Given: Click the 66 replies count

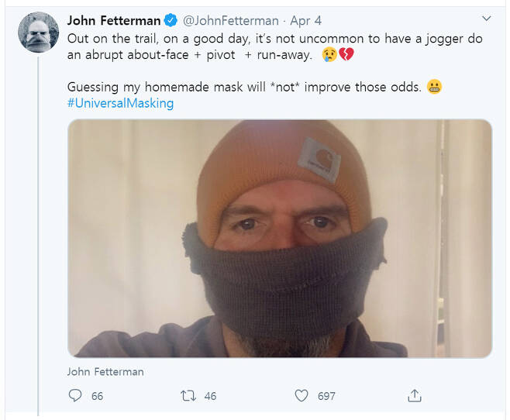Looking at the screenshot, I should pyautogui.click(x=97, y=396).
